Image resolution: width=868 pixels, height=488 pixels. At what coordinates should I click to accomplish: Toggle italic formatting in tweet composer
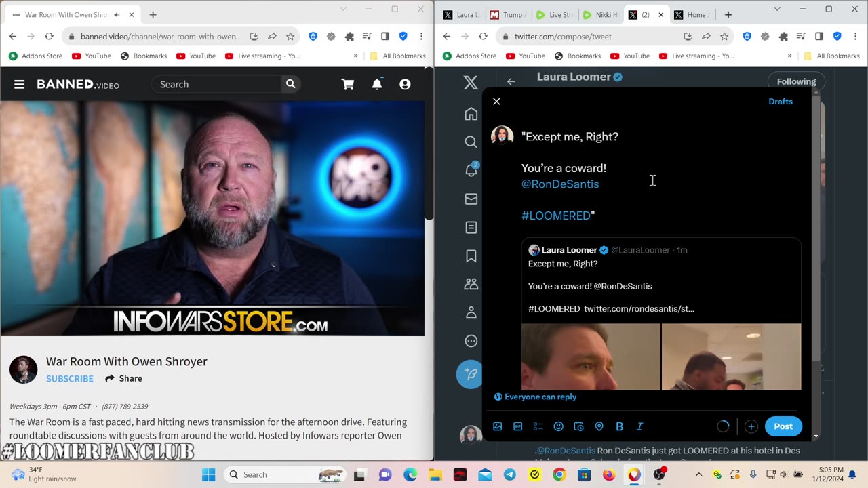tap(639, 426)
